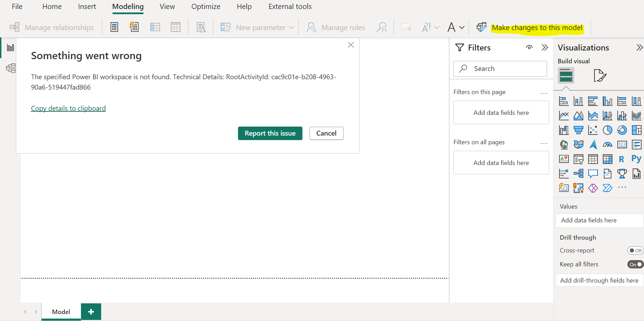Toggle Cross-report drill through switch

[636, 250]
